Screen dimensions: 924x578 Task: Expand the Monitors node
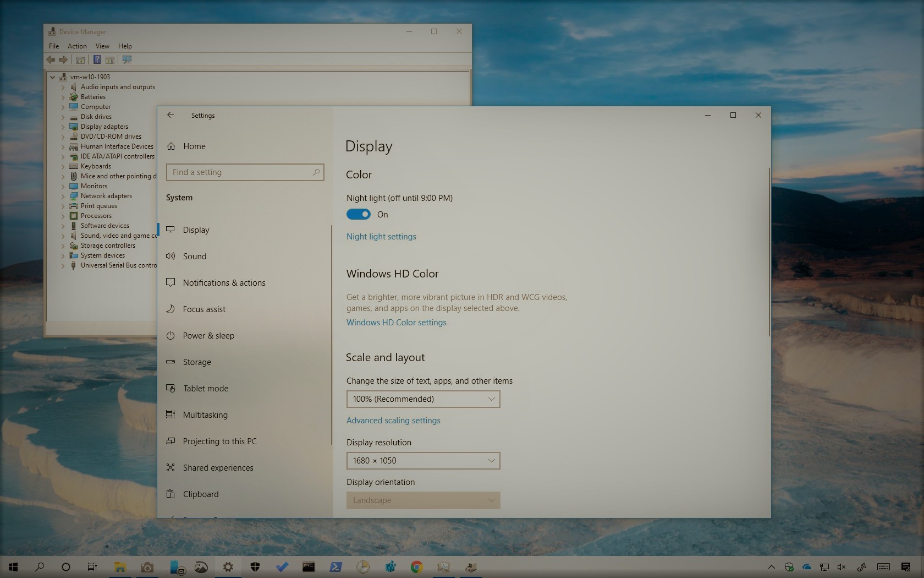pos(63,186)
